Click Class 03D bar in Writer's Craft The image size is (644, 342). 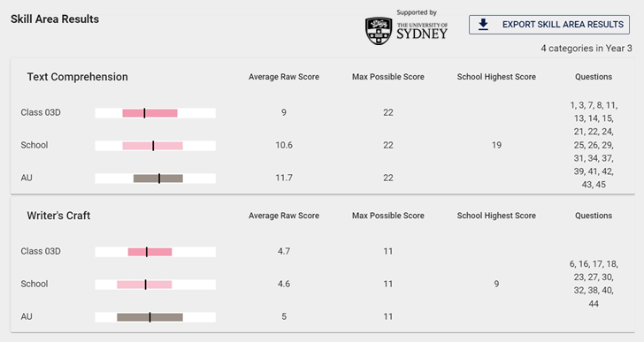pyautogui.click(x=156, y=252)
